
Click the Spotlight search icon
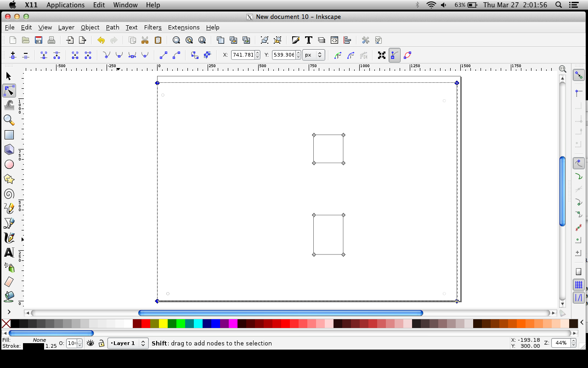click(559, 5)
